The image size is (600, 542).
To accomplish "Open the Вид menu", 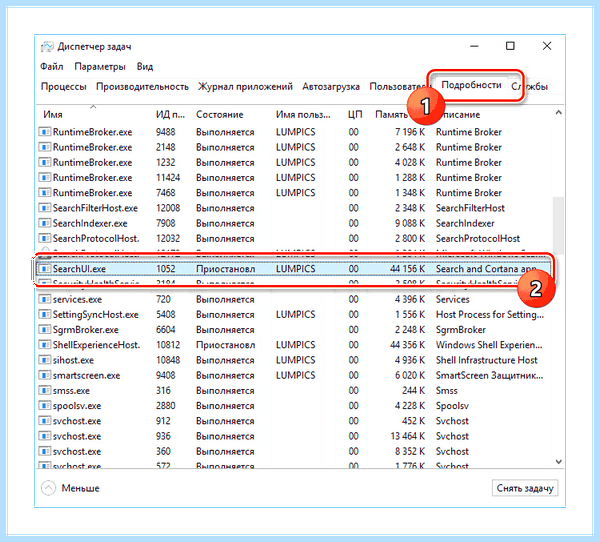I will coord(145,67).
